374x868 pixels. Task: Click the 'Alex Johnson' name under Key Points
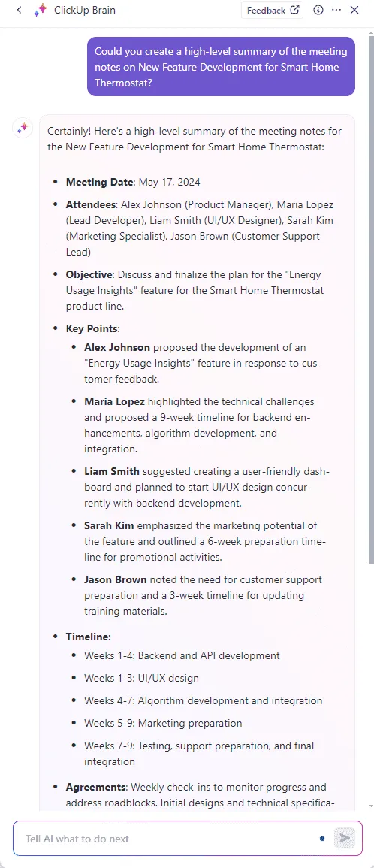(117, 348)
